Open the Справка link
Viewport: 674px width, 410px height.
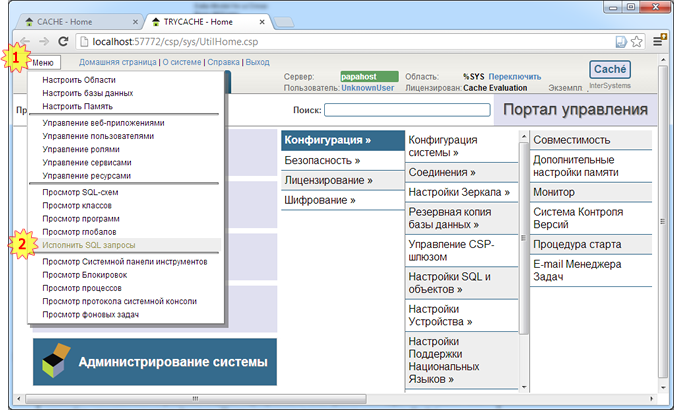tap(224, 62)
